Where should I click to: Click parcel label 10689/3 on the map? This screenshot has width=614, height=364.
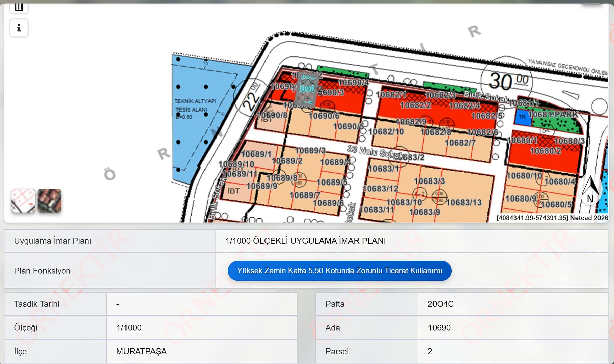310,150
